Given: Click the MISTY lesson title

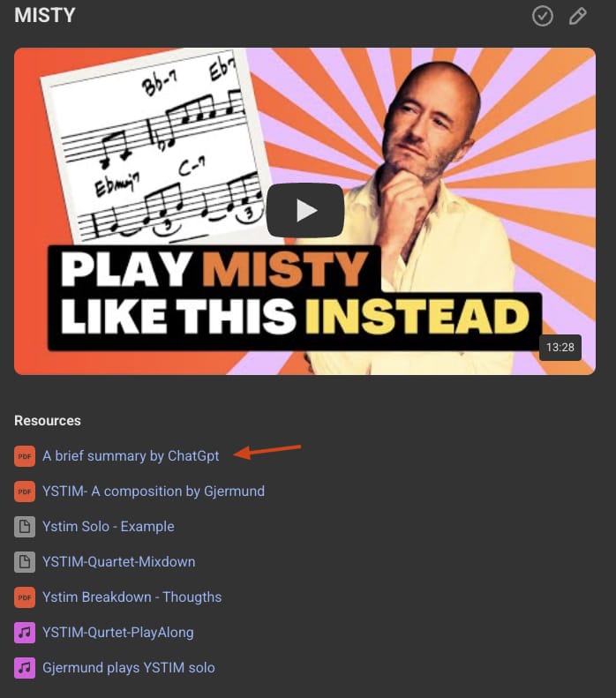Looking at the screenshot, I should click(x=45, y=16).
